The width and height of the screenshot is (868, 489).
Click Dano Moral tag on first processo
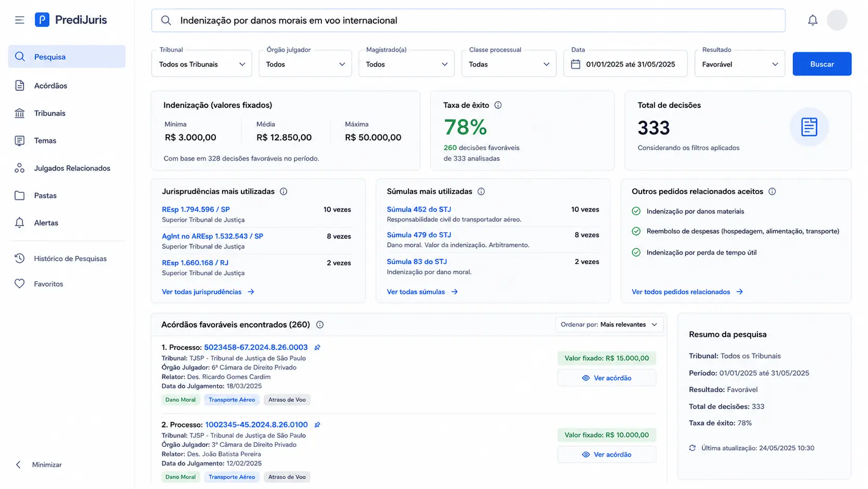coord(180,400)
